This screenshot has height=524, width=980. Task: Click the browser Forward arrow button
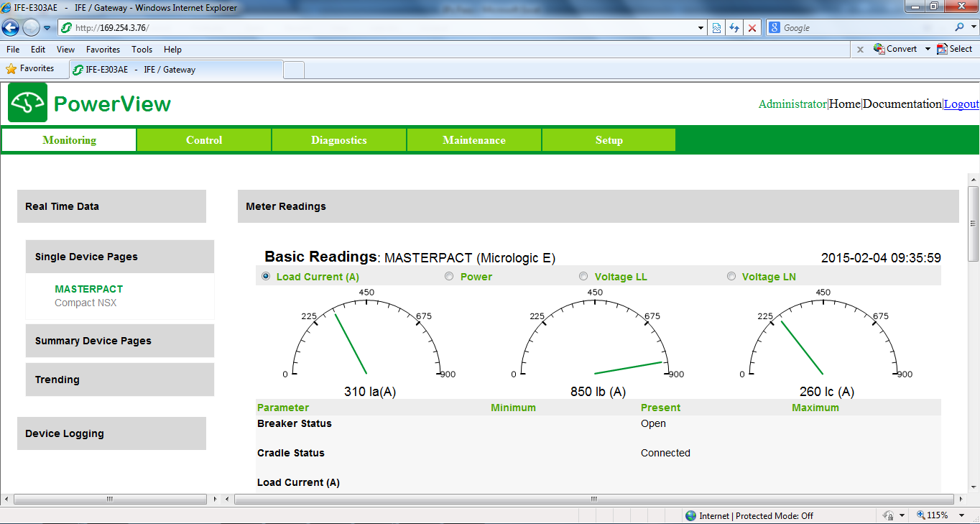pyautogui.click(x=31, y=28)
